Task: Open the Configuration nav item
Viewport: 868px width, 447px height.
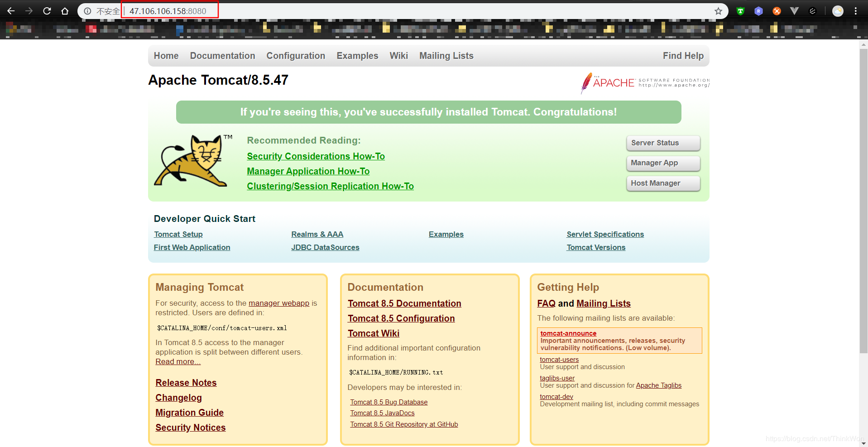Action: (x=296, y=56)
